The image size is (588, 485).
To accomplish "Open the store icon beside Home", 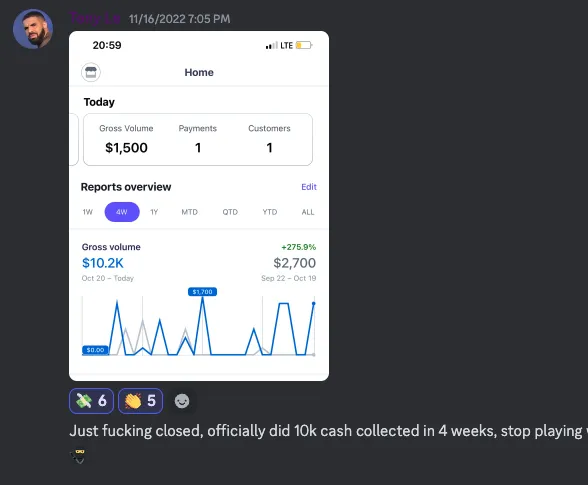I will pyautogui.click(x=91, y=72).
